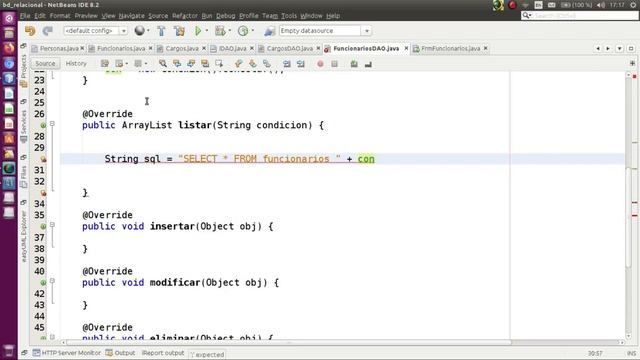
Task: Open the Tools menu
Action: click(289, 16)
